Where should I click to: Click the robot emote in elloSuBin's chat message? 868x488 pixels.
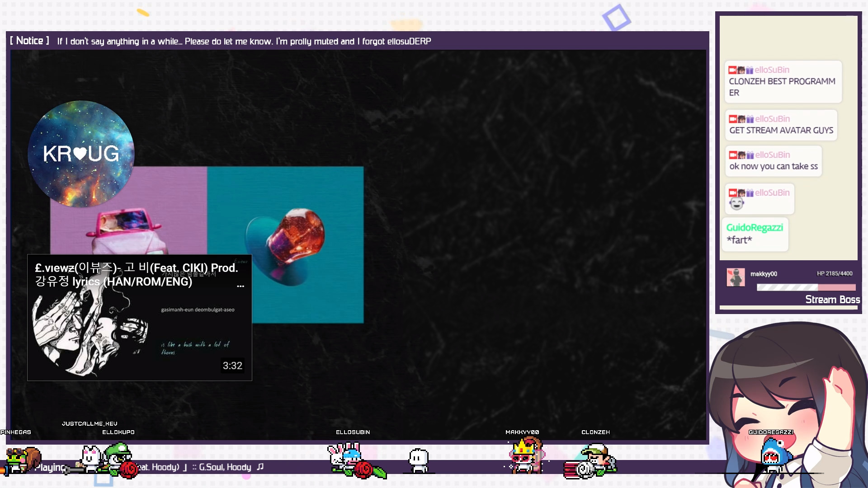pyautogui.click(x=737, y=204)
